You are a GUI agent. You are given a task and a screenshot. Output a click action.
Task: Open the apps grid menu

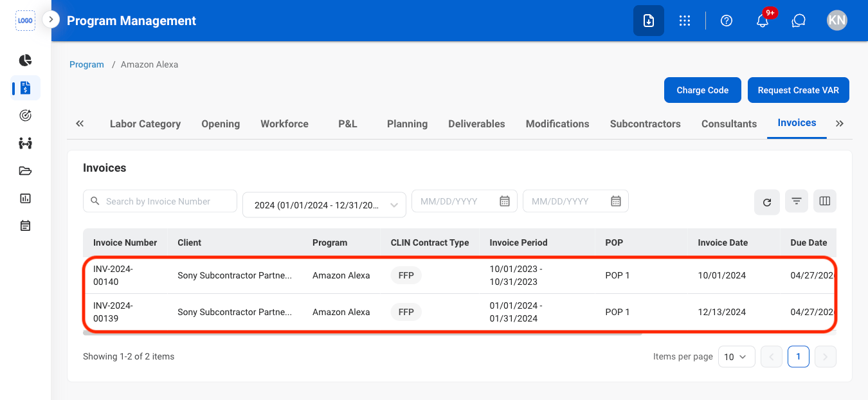(x=685, y=21)
